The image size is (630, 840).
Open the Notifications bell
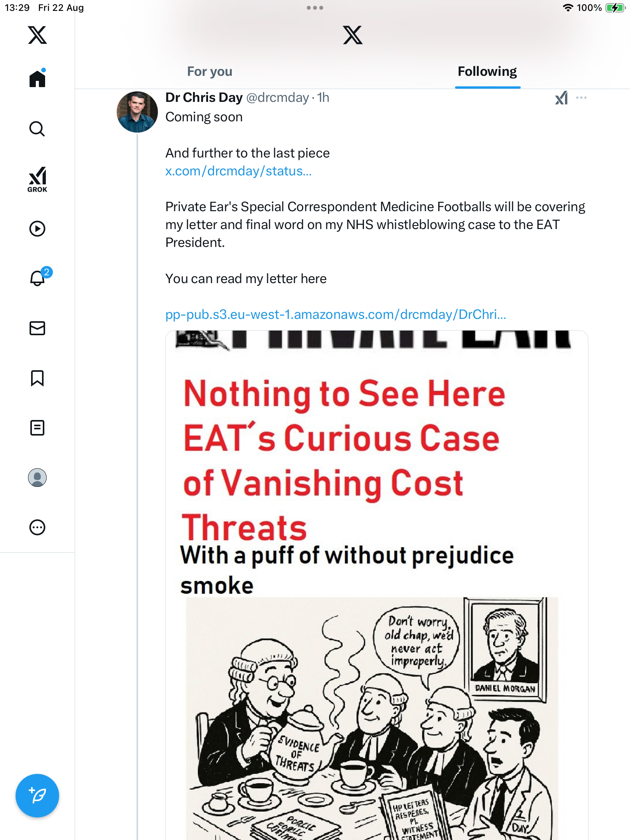pos(37,278)
